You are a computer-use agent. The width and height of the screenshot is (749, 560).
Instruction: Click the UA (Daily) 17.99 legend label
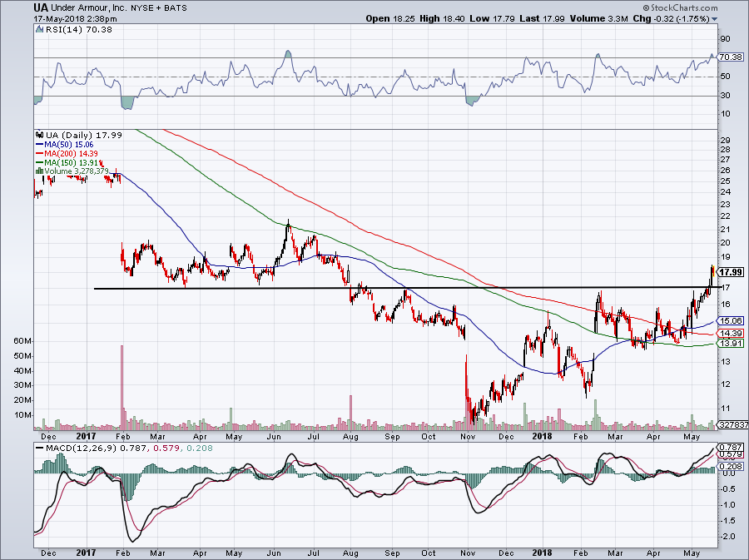(x=84, y=135)
